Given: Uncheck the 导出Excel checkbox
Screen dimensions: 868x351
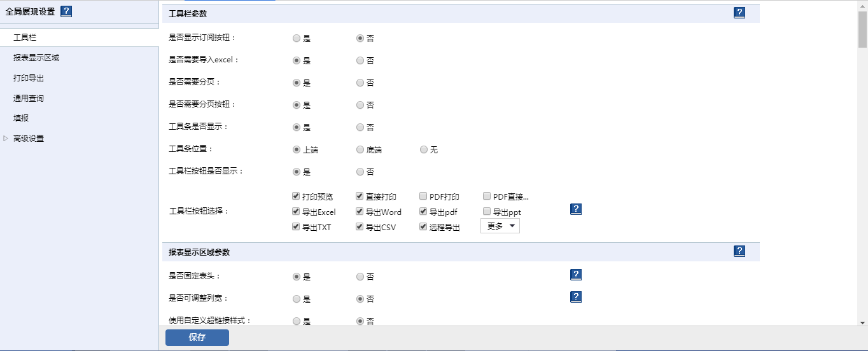Looking at the screenshot, I should click(x=296, y=212).
